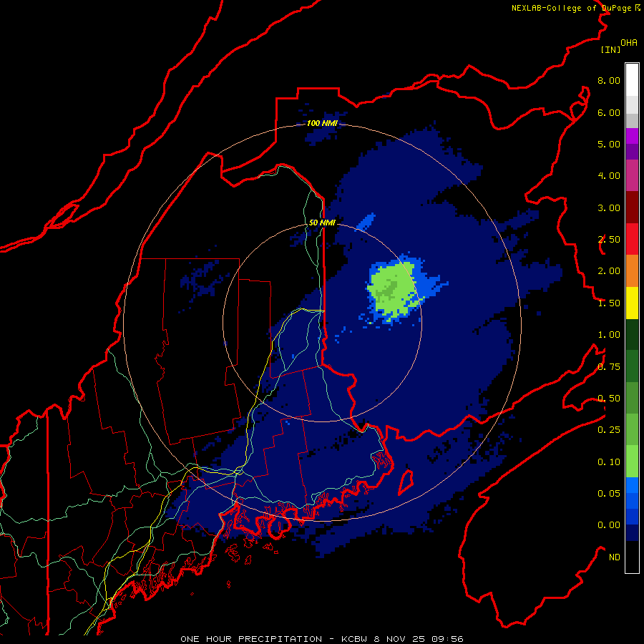
Task: Select the navy swatch below 0.00
Action: tap(632, 532)
